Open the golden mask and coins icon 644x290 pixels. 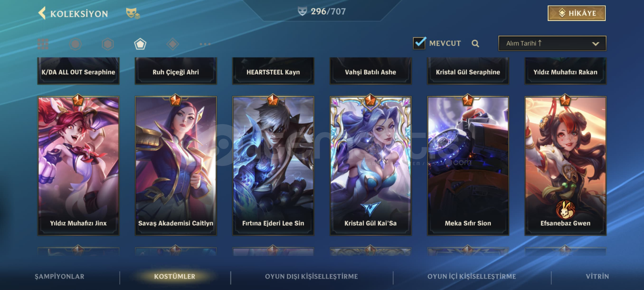(x=133, y=13)
